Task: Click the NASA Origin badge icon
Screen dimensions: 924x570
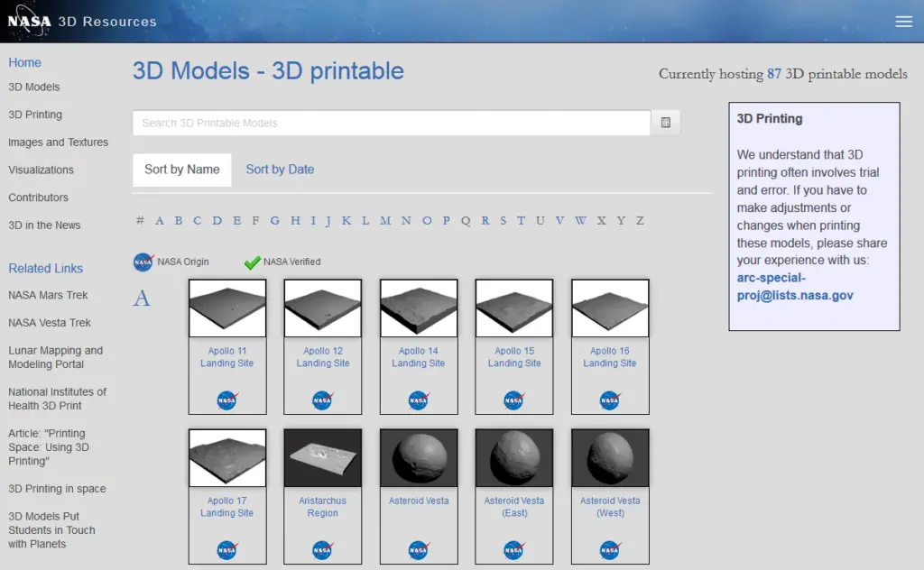Action: tap(143, 262)
